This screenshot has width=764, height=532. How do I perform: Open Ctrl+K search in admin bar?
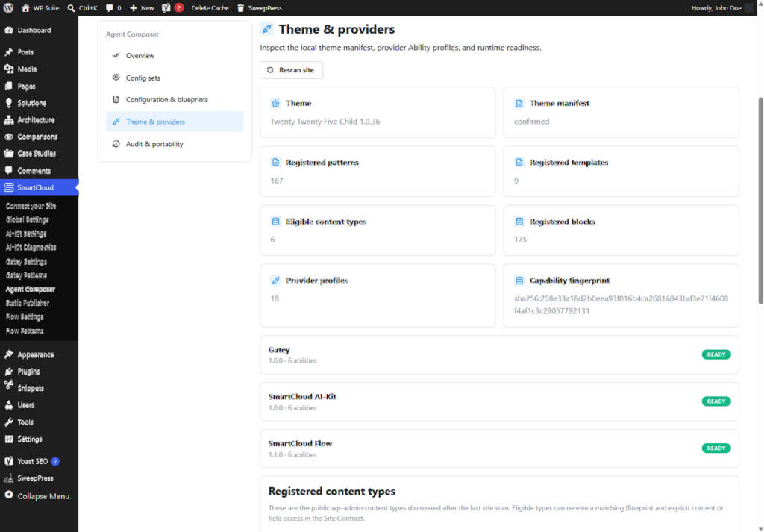click(82, 7)
